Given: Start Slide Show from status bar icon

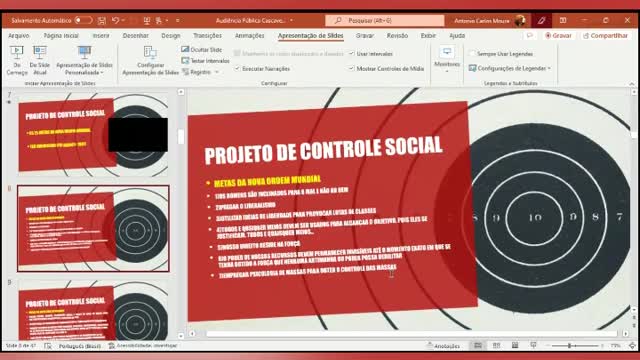Looking at the screenshot, I should pyautogui.click(x=533, y=346).
